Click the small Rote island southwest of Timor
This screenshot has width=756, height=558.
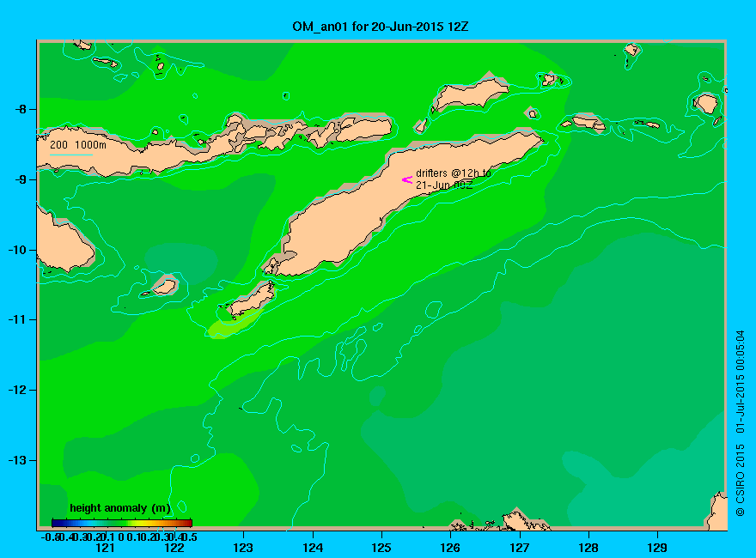253,300
